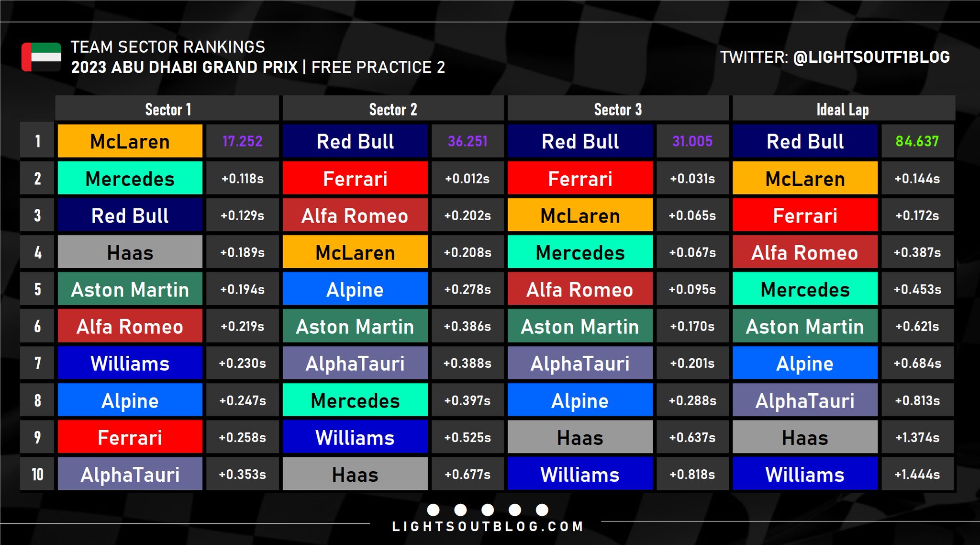The height and width of the screenshot is (545, 980).
Task: Select the last white pagination dot
Action: coord(542,510)
